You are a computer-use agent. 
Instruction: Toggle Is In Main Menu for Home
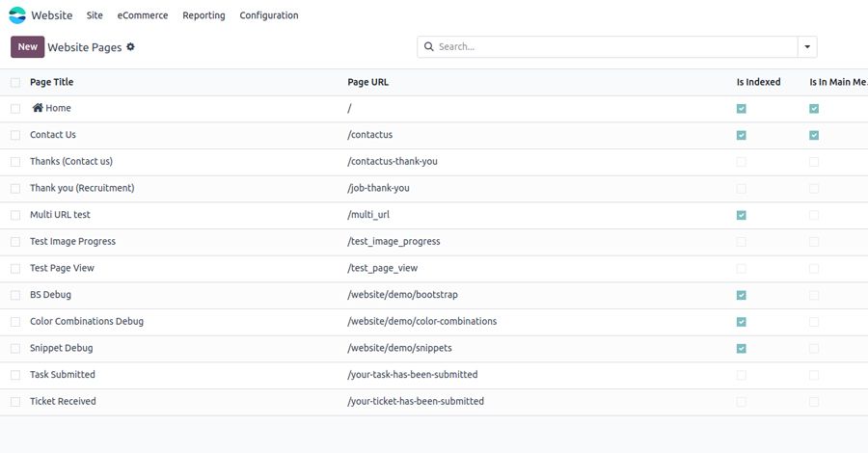pyautogui.click(x=814, y=109)
